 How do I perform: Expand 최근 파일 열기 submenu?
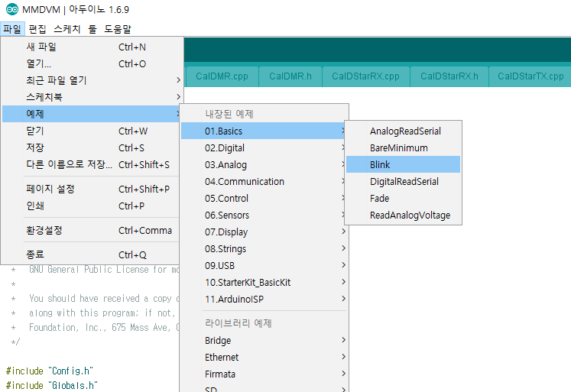click(x=91, y=80)
